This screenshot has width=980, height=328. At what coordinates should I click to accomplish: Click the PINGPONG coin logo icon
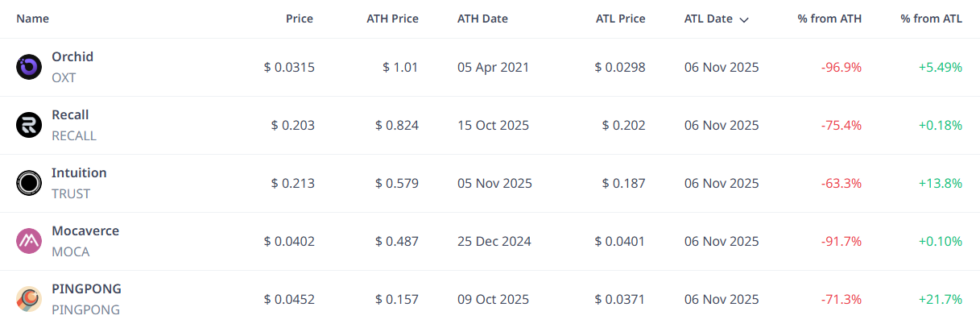coord(29,299)
